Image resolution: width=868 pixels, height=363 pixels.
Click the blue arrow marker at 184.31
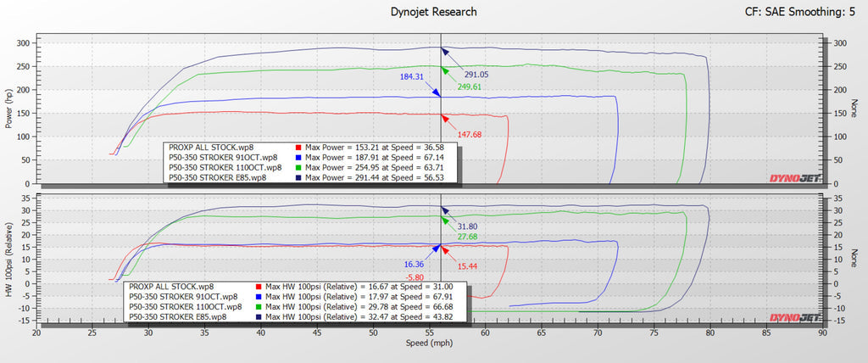point(436,92)
